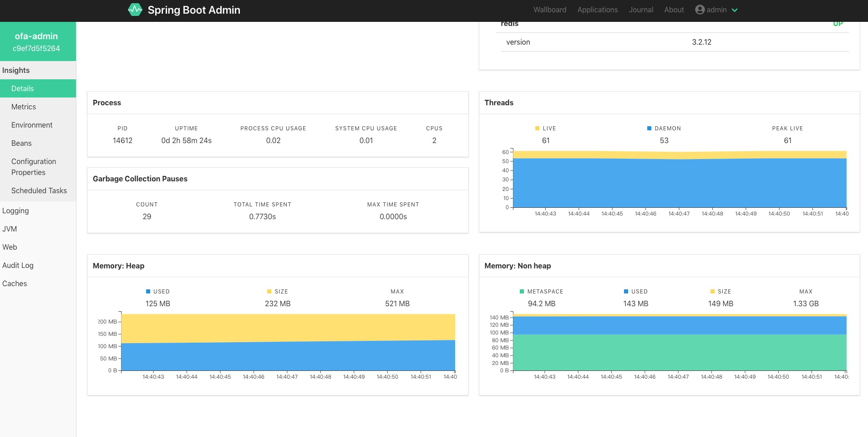
Task: Expand the Logging sidebar section
Action: 38,211
